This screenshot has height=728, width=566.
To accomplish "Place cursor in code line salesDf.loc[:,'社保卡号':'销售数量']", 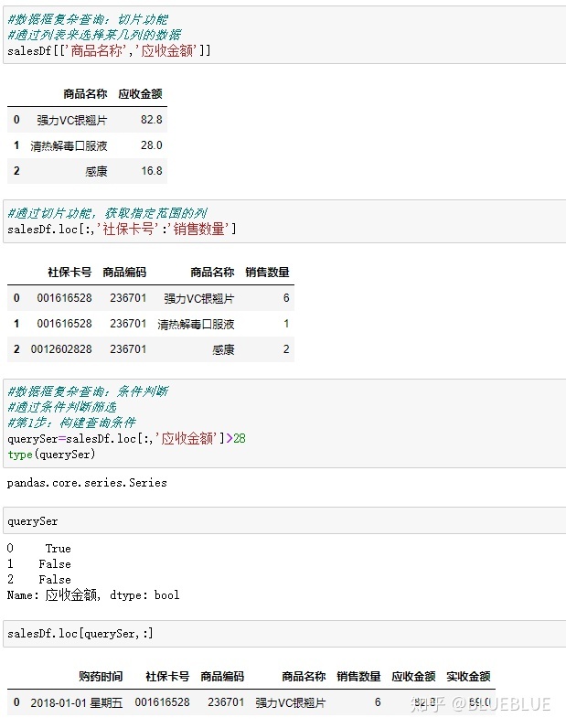I will pyautogui.click(x=123, y=229).
